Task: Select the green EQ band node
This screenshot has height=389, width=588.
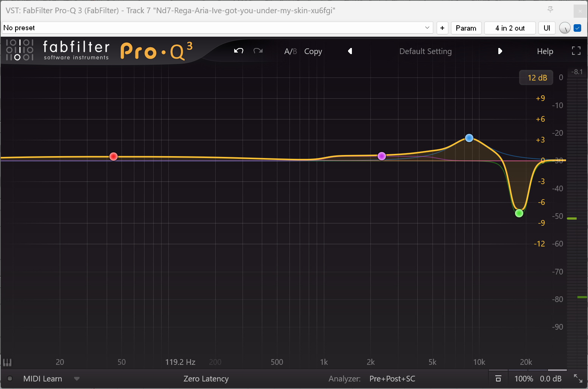Action: click(519, 213)
